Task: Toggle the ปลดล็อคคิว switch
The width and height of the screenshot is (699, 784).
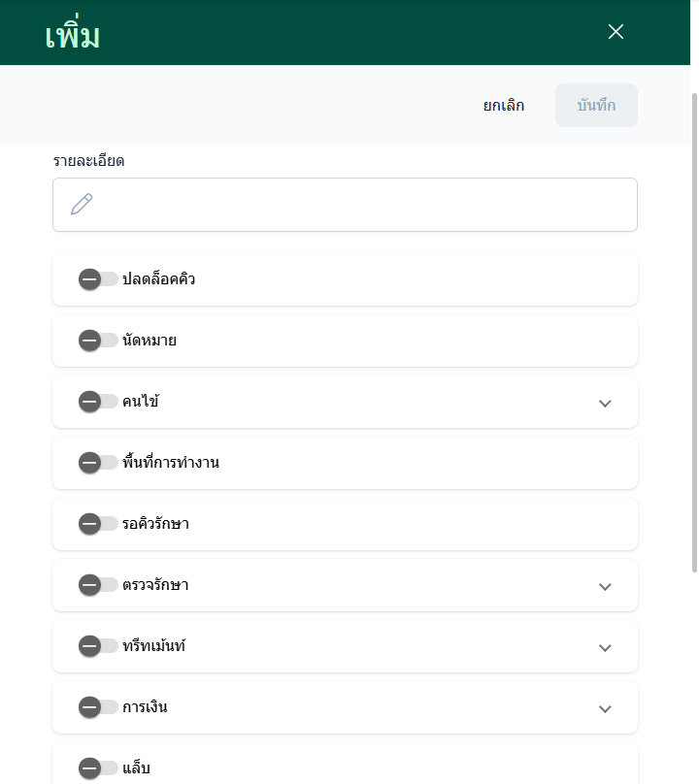Action: click(97, 279)
